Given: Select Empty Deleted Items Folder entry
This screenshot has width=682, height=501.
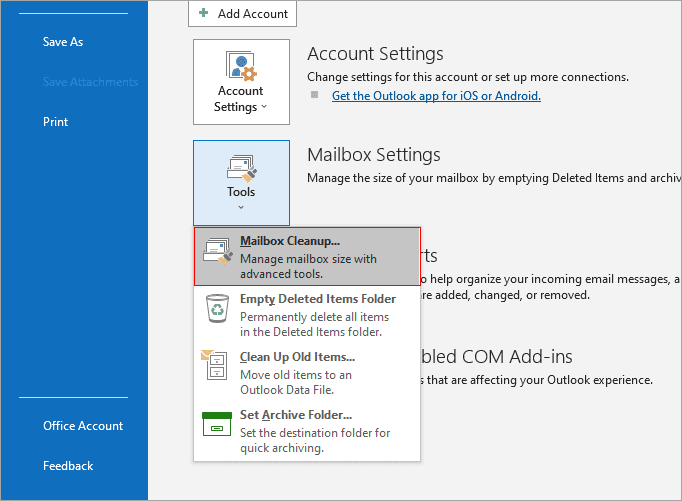Looking at the screenshot, I should pos(307,315).
